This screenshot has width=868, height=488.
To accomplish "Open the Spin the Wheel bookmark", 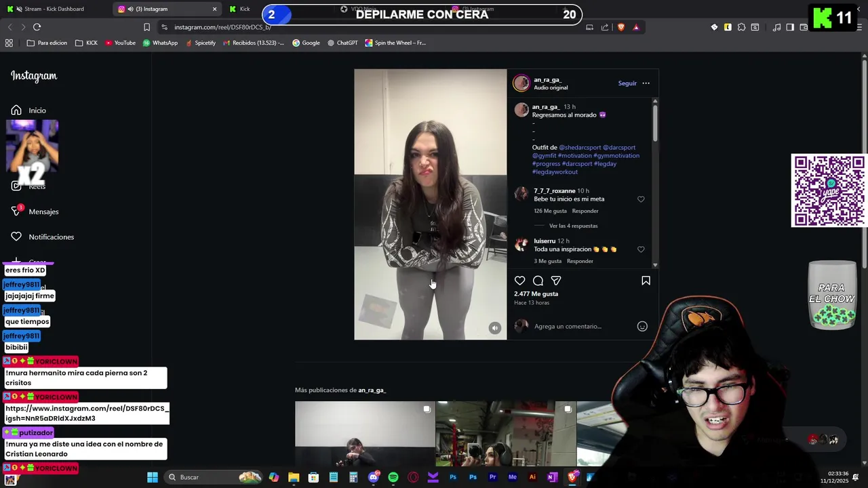I will point(395,43).
